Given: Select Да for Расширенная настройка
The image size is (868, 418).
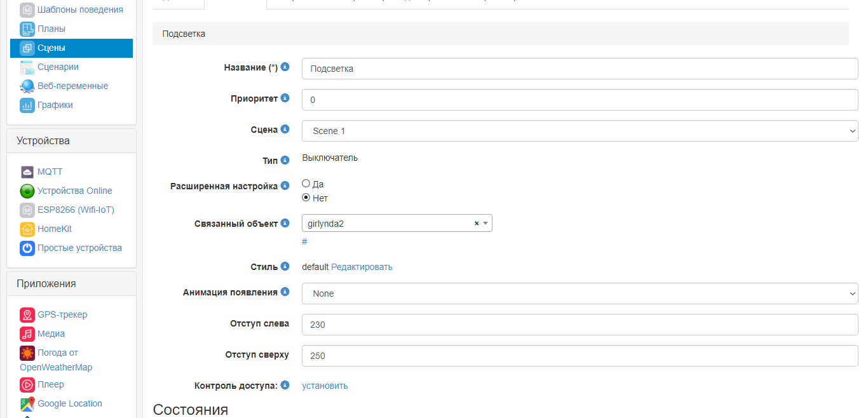Looking at the screenshot, I should (x=306, y=184).
